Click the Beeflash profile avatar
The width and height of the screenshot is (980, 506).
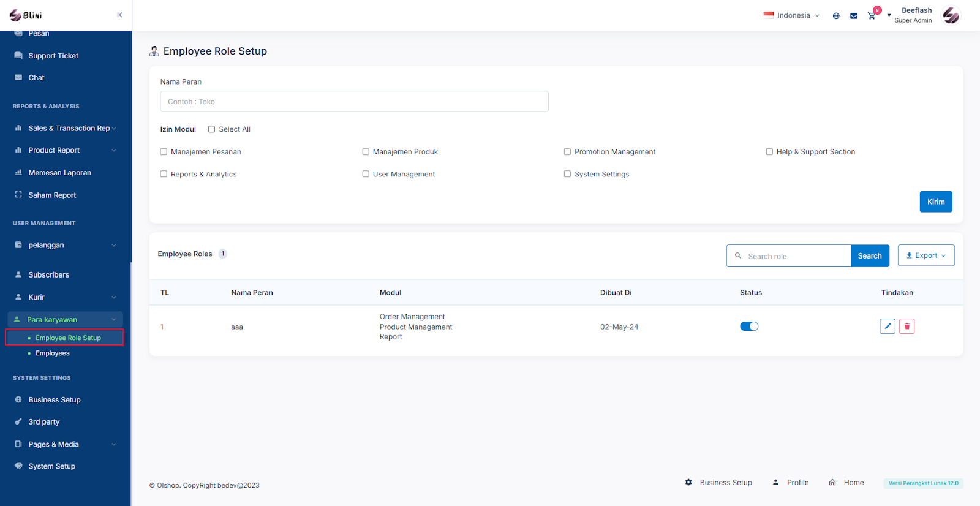951,15
